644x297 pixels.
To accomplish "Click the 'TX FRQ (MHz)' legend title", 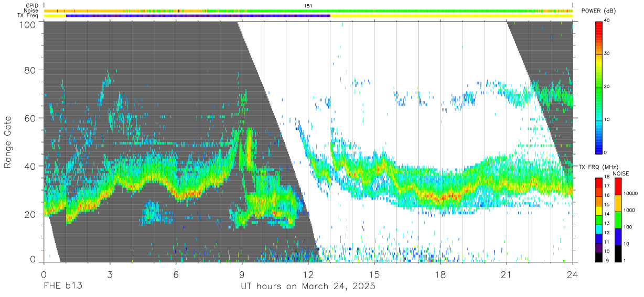I will tap(598, 167).
